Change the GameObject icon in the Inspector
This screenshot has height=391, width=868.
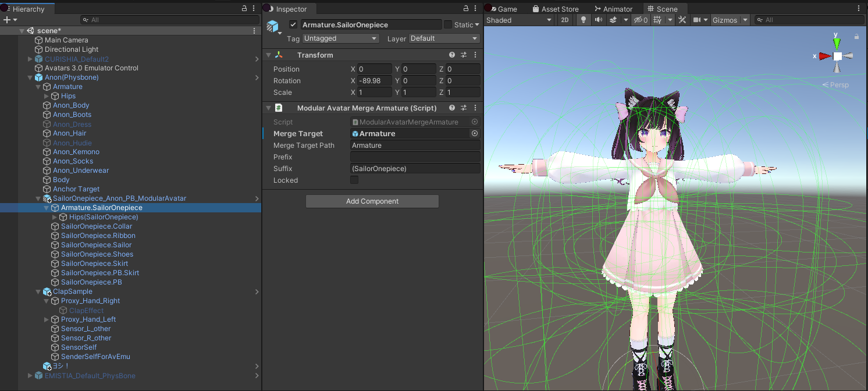click(273, 27)
